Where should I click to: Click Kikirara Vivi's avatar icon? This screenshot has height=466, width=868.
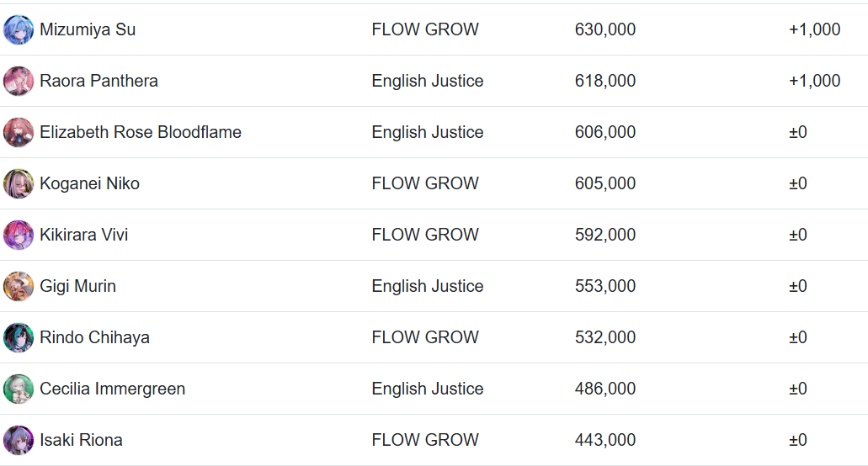tap(19, 235)
